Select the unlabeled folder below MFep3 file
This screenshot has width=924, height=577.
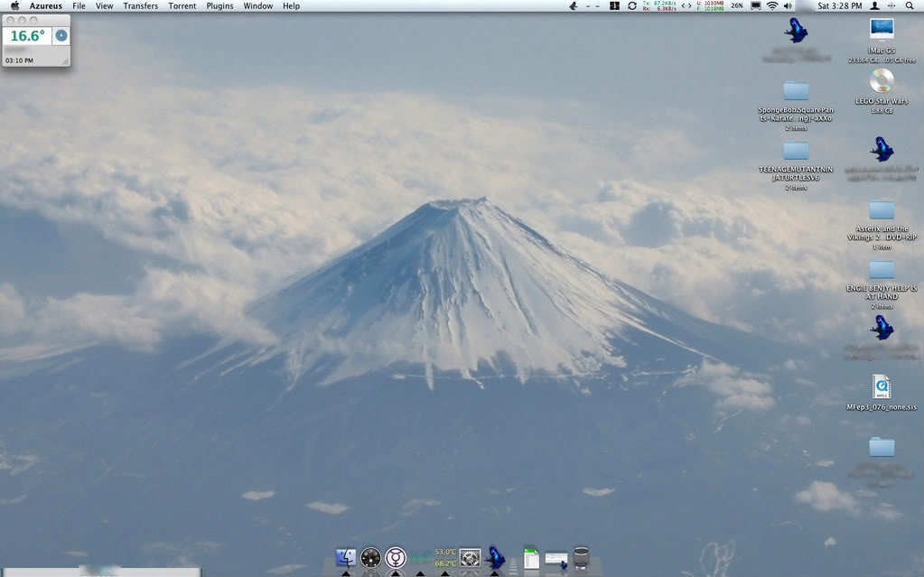click(882, 447)
